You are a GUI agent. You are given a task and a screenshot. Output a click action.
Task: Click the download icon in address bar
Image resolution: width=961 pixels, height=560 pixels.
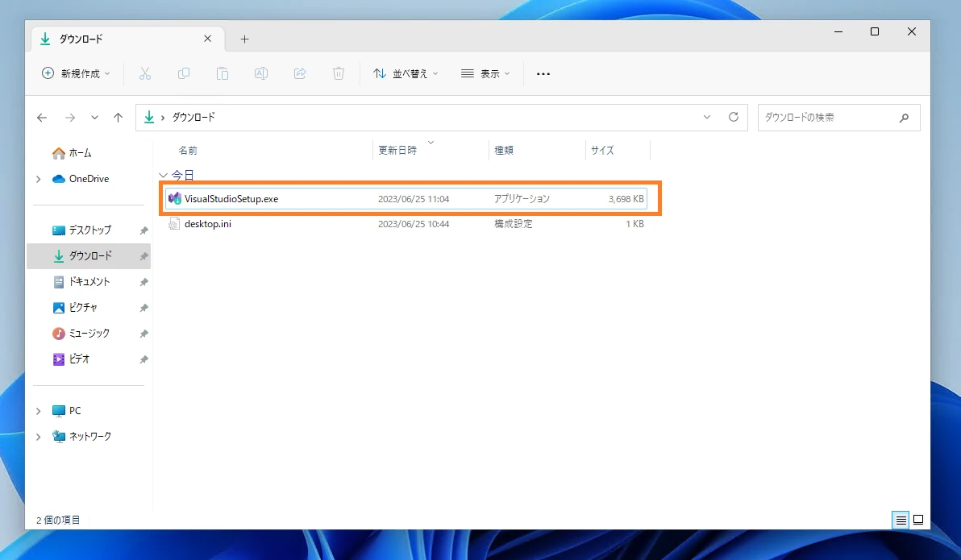click(x=149, y=117)
